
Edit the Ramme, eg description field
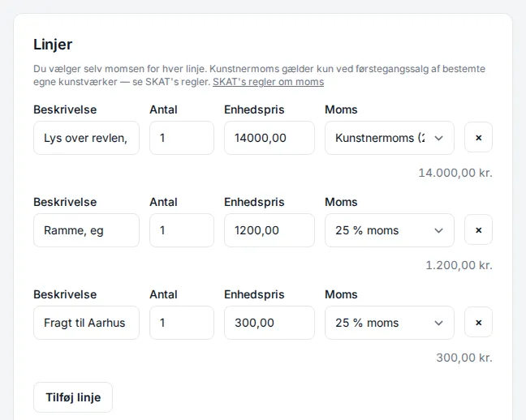(86, 230)
